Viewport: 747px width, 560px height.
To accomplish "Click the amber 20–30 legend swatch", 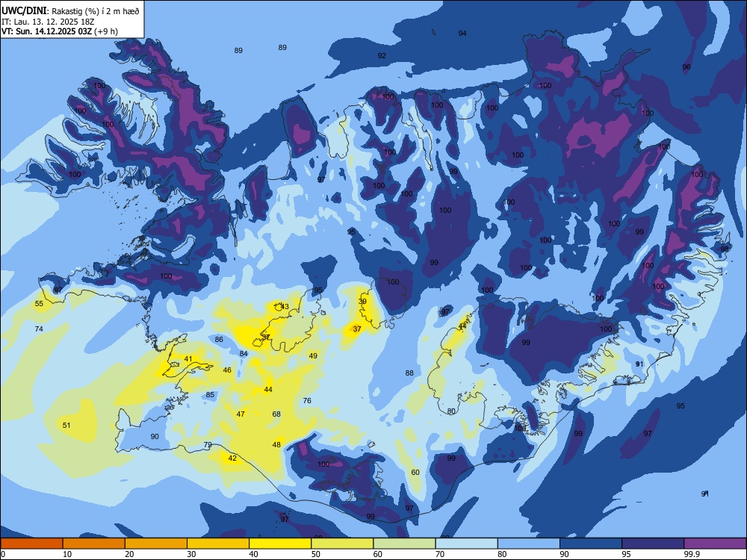I will [x=156, y=544].
